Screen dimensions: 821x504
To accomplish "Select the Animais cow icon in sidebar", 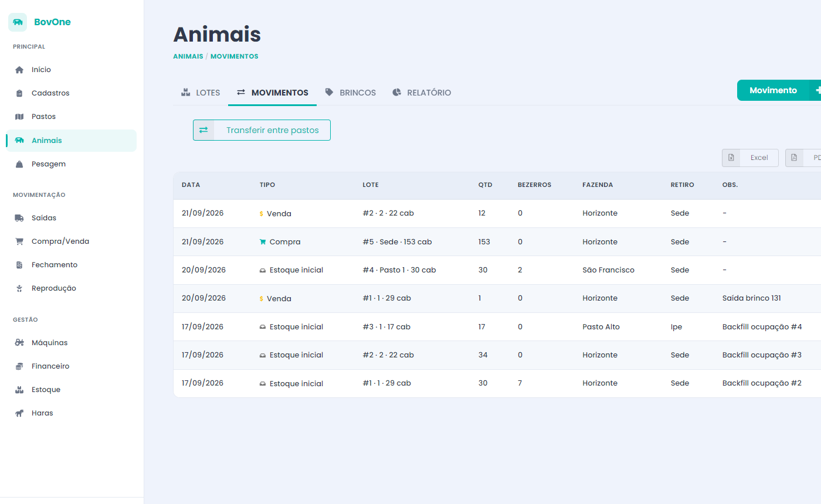I will tap(19, 141).
